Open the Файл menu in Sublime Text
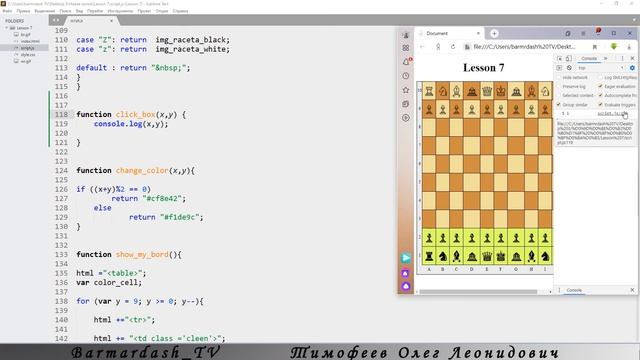Viewport: 640px width, 360px height. click(7, 11)
